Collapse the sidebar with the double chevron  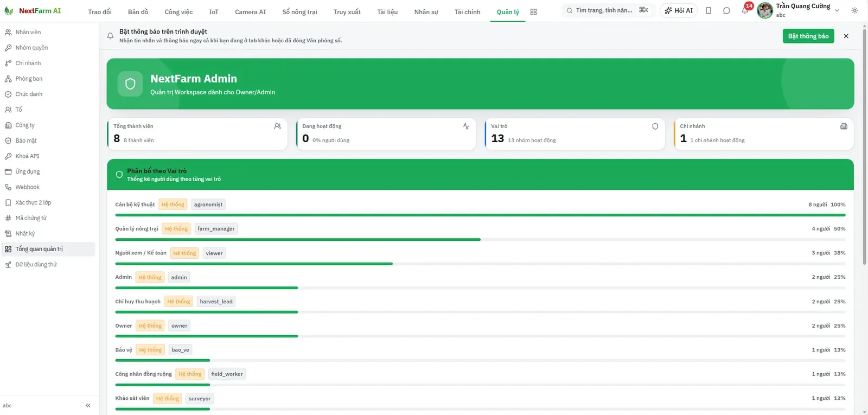point(88,406)
